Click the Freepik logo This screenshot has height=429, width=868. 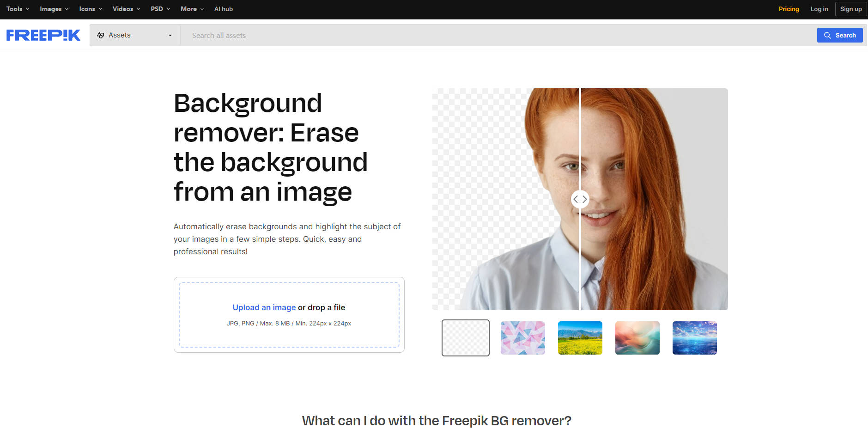(43, 35)
